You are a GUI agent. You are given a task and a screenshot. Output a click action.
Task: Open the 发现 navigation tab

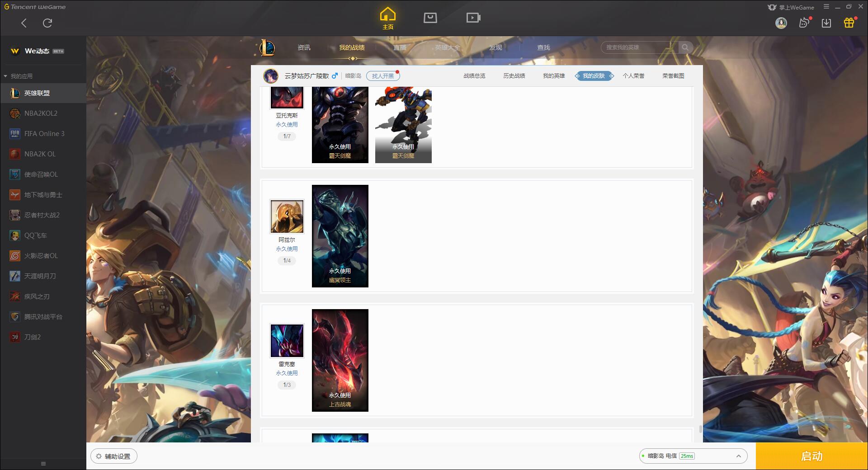click(495, 47)
